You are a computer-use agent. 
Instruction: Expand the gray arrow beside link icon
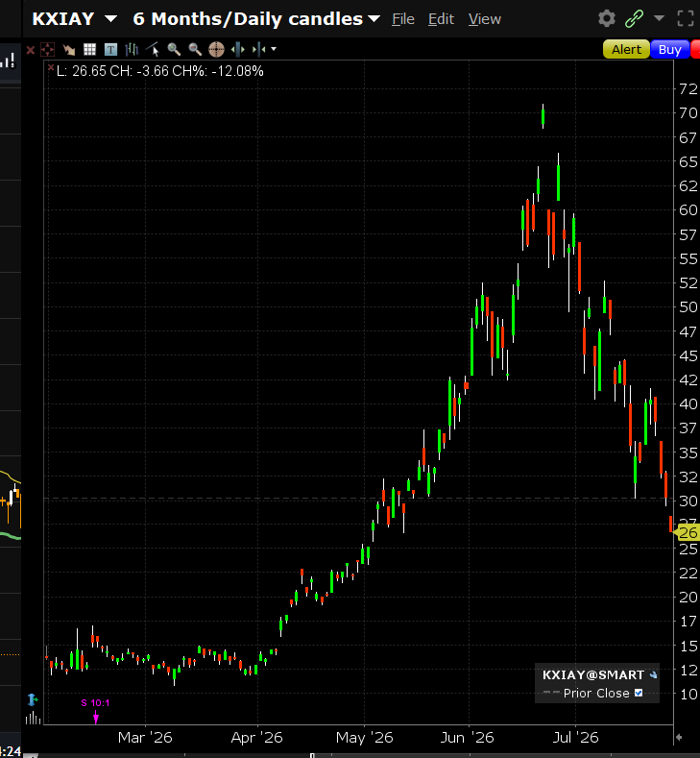click(x=659, y=18)
